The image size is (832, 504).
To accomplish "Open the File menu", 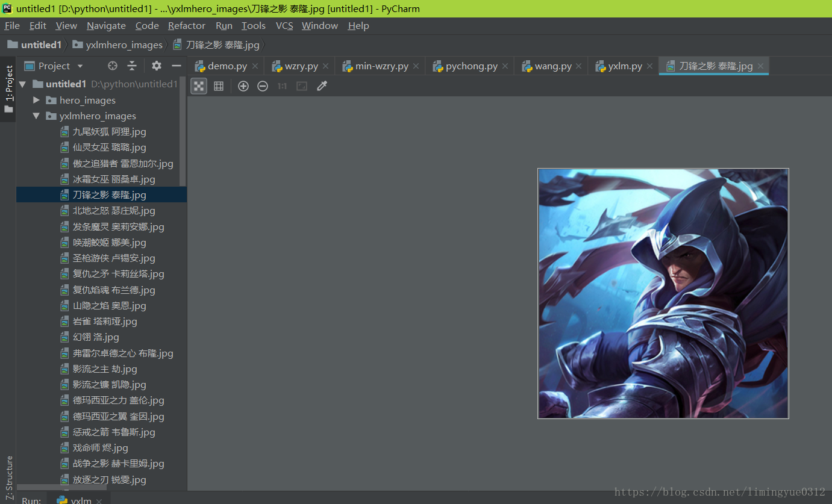I will coord(12,25).
